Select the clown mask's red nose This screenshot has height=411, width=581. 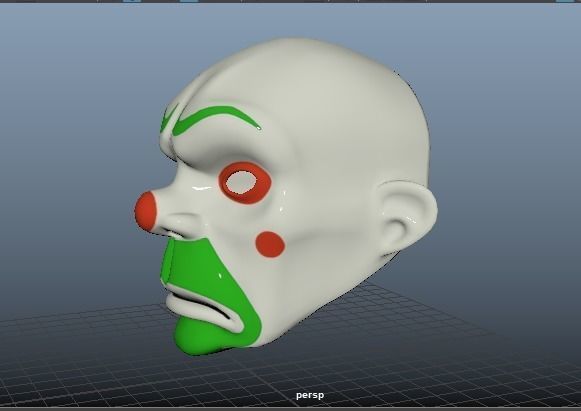pos(146,211)
